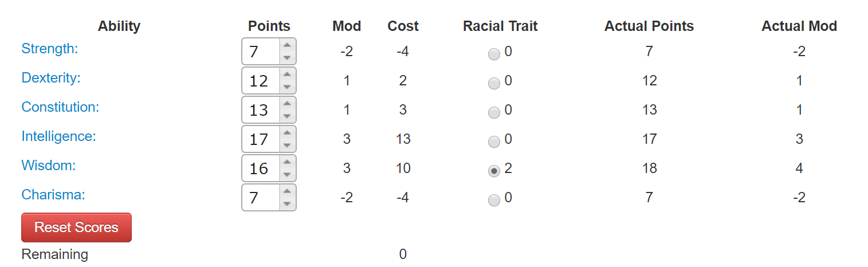Select the Strength racial trait radio button
The image size is (868, 267).
pyautogui.click(x=494, y=54)
